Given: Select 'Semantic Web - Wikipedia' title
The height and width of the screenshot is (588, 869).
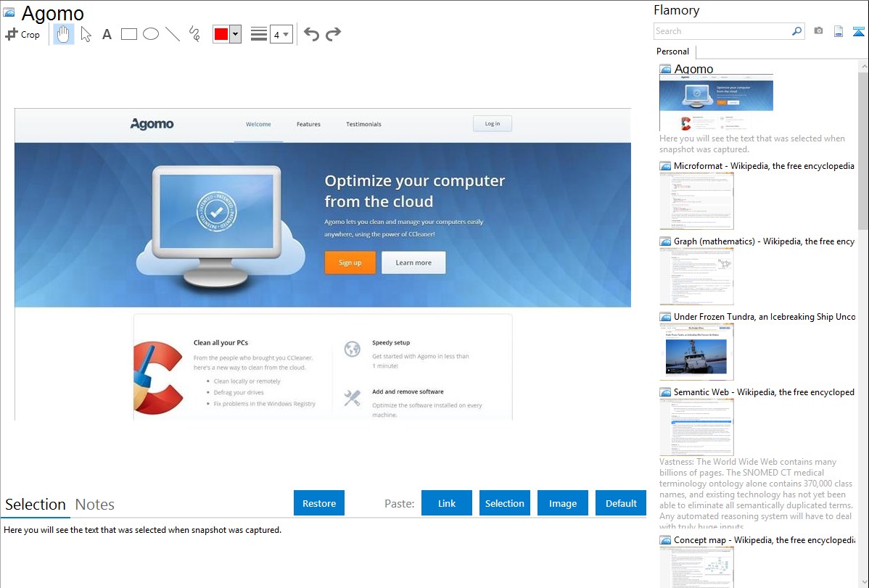Looking at the screenshot, I should (x=765, y=392).
